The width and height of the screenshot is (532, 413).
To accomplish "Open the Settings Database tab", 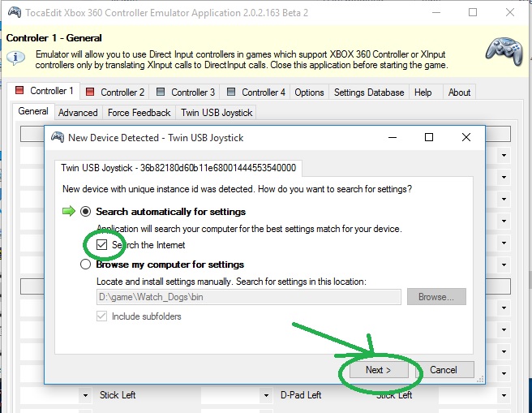I will pos(369,92).
